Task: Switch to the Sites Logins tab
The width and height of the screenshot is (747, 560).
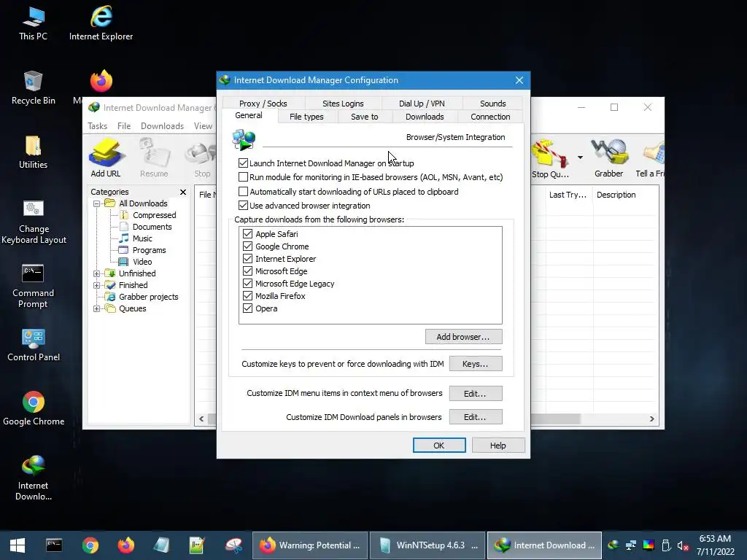Action: (x=343, y=104)
